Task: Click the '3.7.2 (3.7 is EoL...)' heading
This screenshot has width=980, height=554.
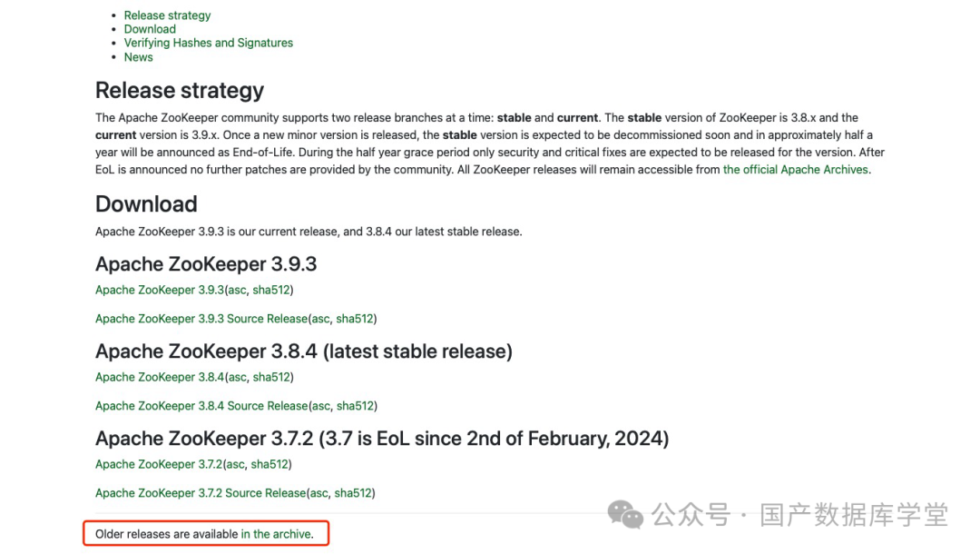Action: [382, 439]
